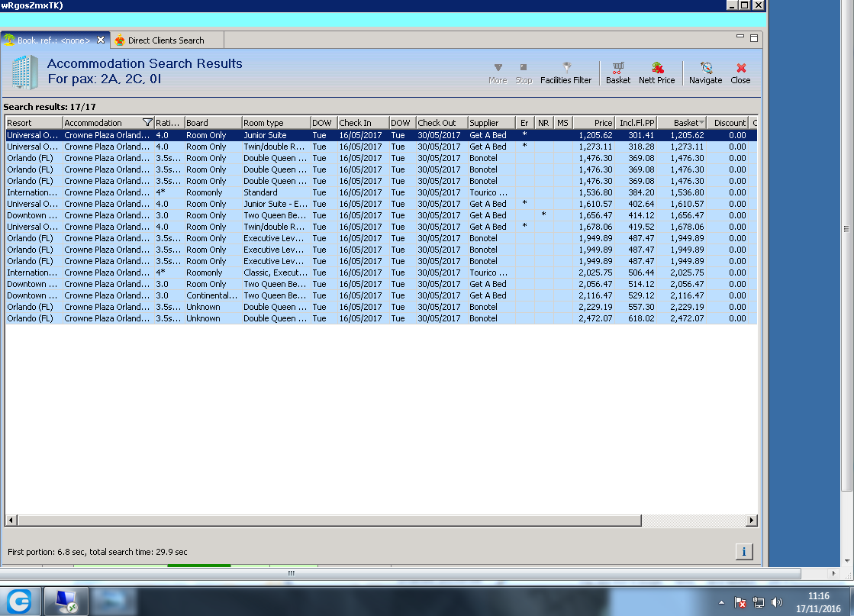Open the network tray icon
854x616 pixels.
758,601
